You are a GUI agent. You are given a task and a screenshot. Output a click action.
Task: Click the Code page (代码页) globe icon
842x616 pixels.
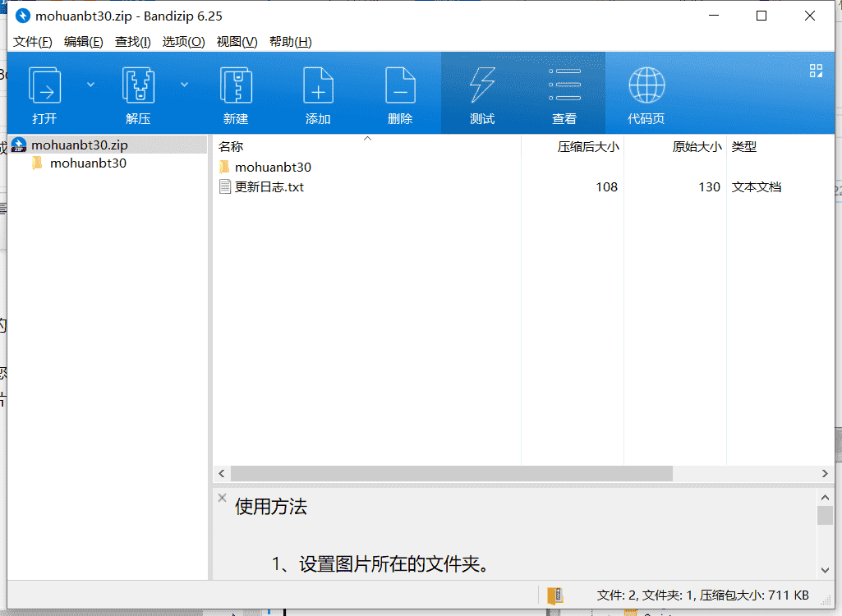[646, 85]
